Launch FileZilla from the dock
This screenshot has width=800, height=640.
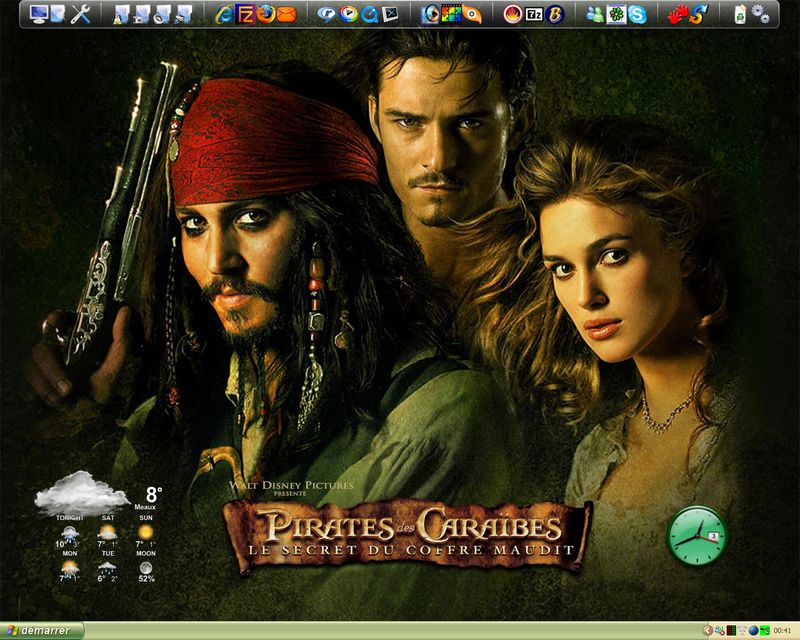[245, 14]
